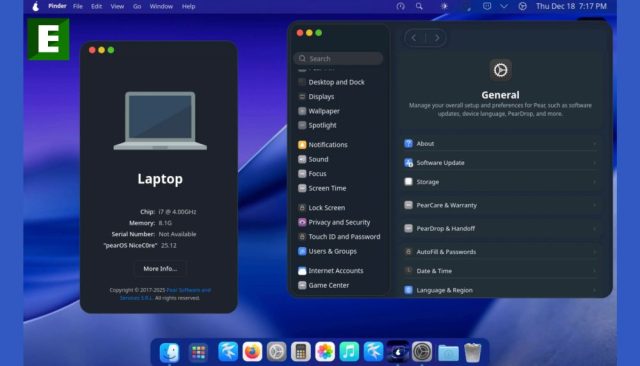Open the Trash in the dock
Screen dimensions: 640x366
[x=472, y=352]
